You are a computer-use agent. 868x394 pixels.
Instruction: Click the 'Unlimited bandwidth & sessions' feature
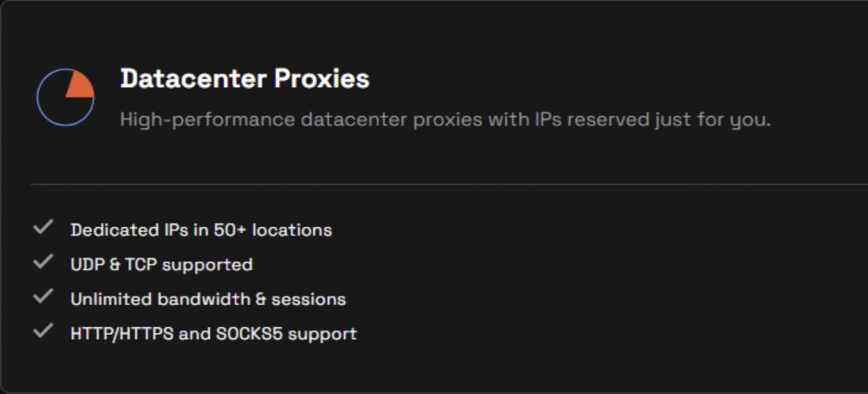[208, 299]
